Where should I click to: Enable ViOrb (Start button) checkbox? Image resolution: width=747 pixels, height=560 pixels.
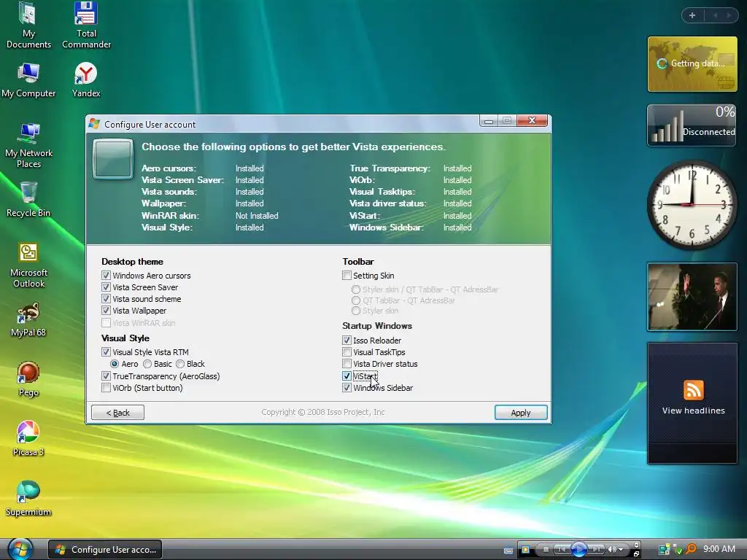pyautogui.click(x=106, y=388)
